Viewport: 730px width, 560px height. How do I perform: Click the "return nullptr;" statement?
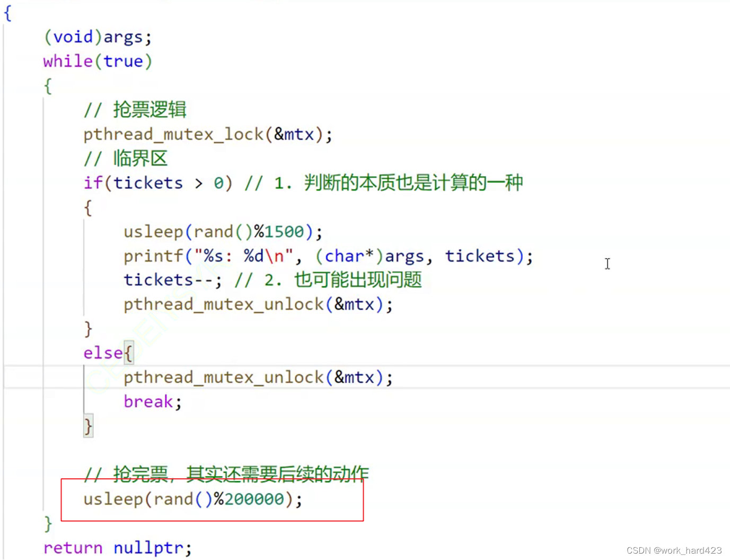click(118, 548)
